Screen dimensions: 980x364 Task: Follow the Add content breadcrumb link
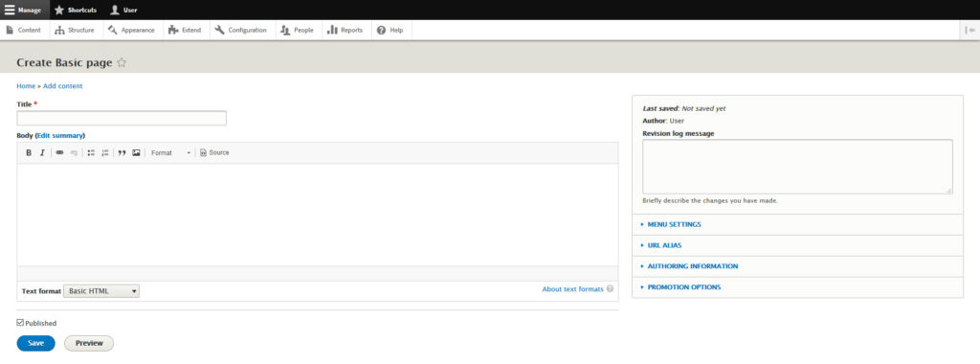62,86
